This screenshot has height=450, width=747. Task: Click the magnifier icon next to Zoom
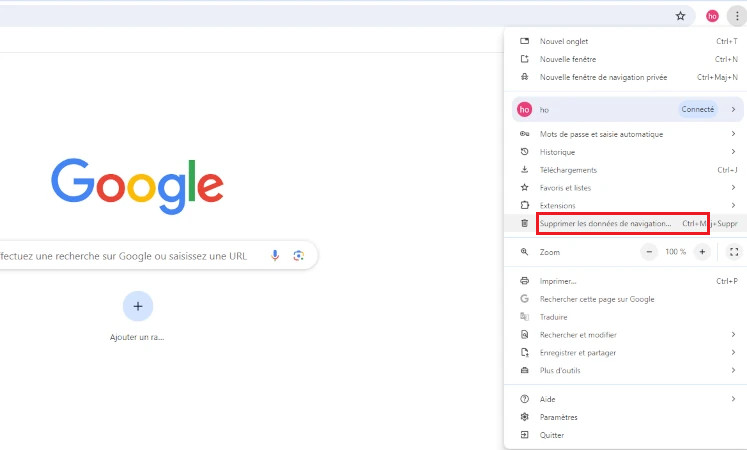[x=525, y=251]
